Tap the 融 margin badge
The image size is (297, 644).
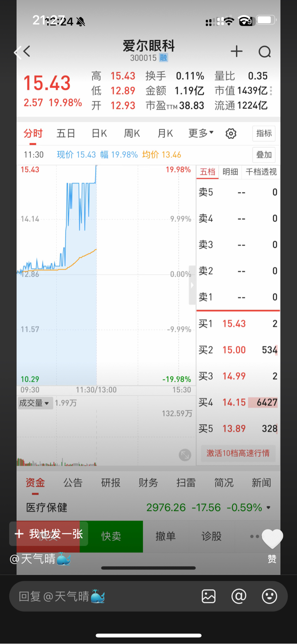pos(164,58)
